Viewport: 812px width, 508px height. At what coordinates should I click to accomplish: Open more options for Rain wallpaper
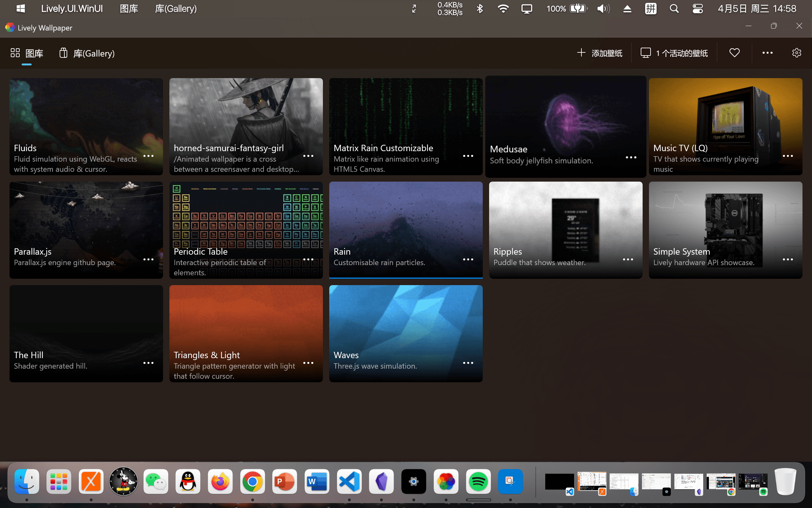click(x=468, y=259)
